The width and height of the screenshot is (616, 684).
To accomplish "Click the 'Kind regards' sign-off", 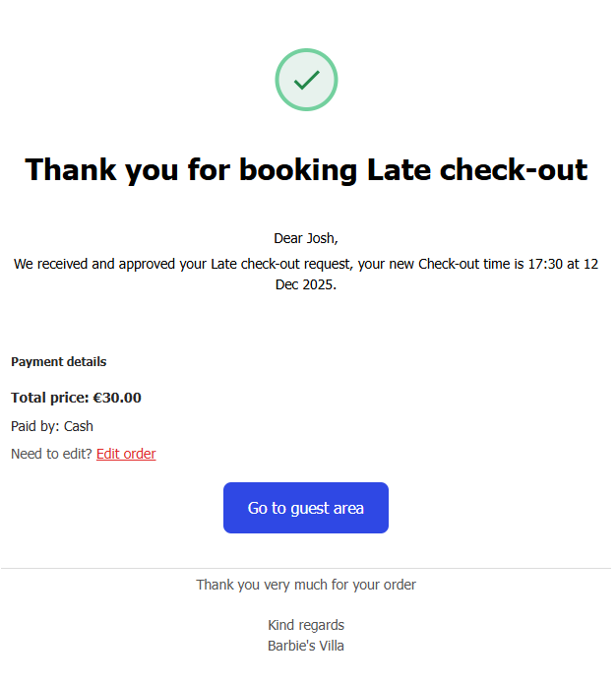I will coord(306,625).
